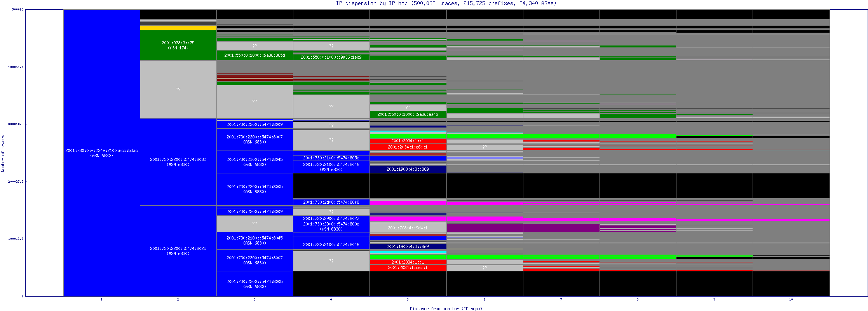Image resolution: width=868 pixels, height=311 pixels.
Task: Click the x-axis tick label 3
Action: pyautogui.click(x=254, y=299)
